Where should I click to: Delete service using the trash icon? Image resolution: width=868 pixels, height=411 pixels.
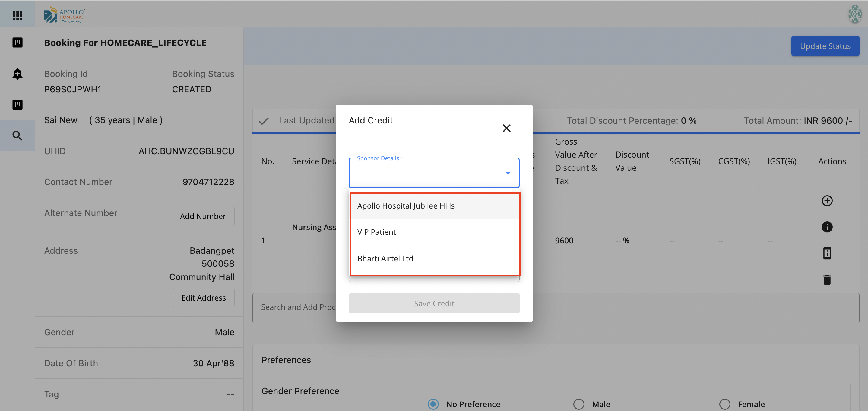(827, 279)
